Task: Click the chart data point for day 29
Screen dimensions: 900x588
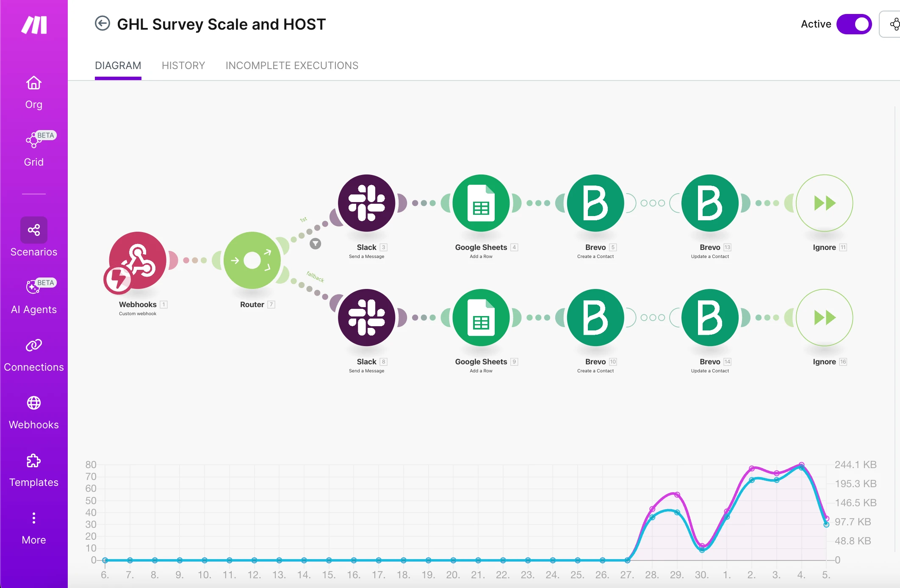Action: tap(677, 495)
